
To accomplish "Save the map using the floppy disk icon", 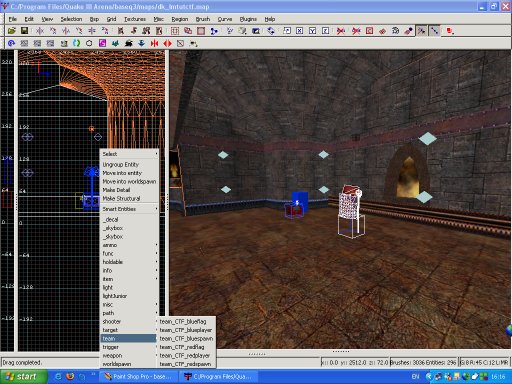I will click(x=24, y=31).
